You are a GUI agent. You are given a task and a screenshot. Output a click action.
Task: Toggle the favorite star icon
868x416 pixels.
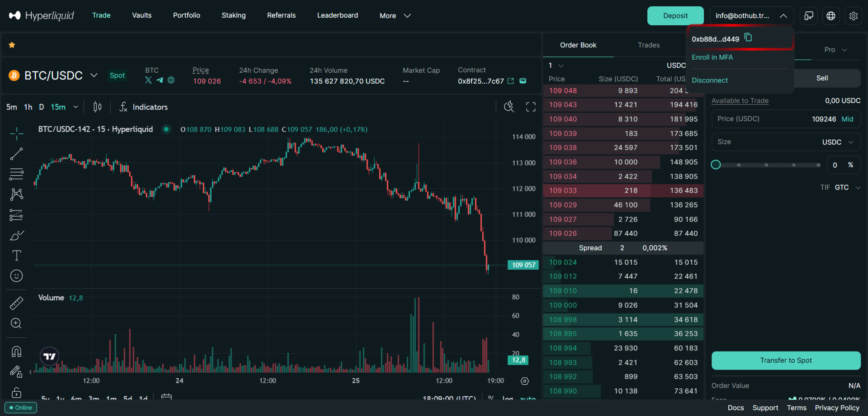pos(12,45)
